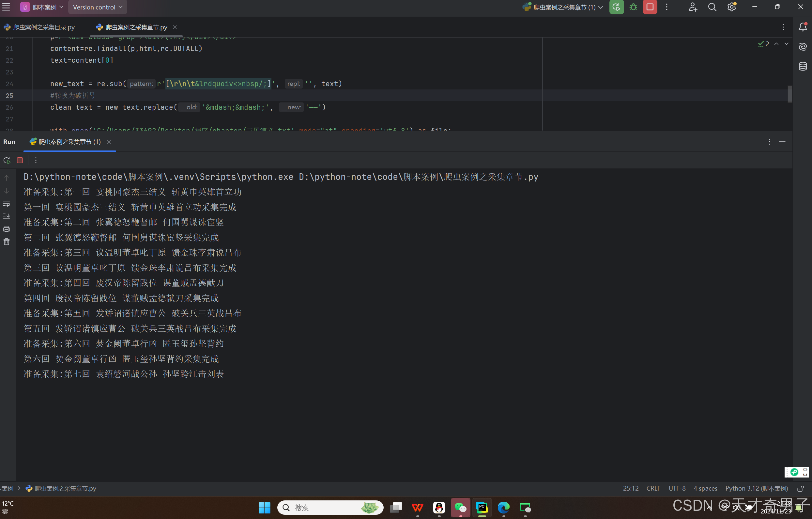
Task: Open more actions in Run panel toolbar
Action: [36, 160]
